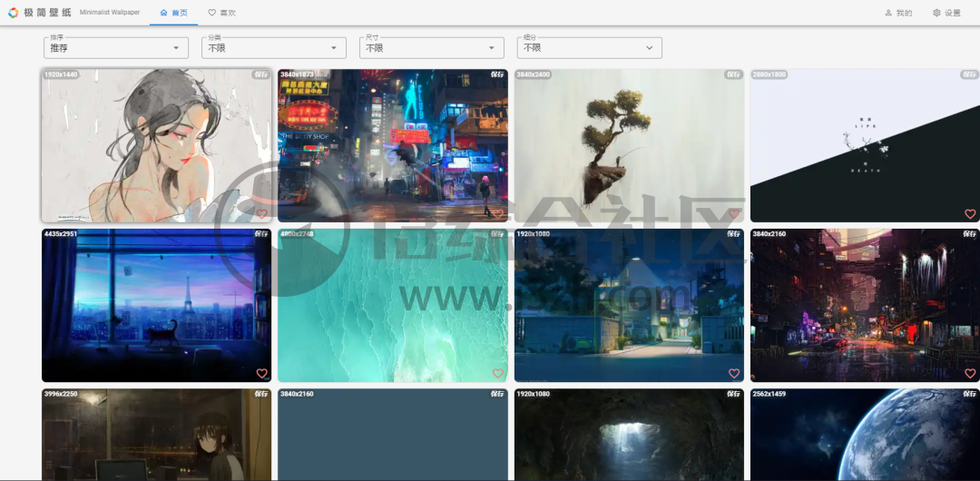This screenshot has height=481, width=980.
Task: Click the 极简壁纸 colorful logo icon
Action: [x=13, y=13]
